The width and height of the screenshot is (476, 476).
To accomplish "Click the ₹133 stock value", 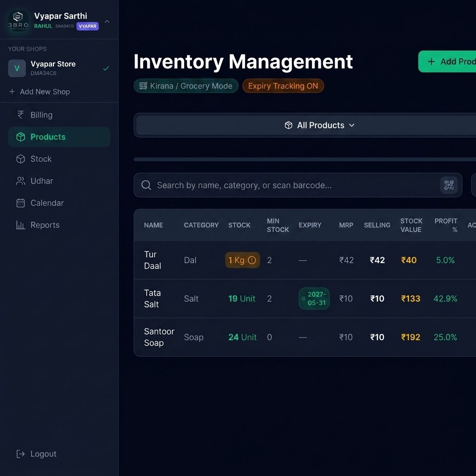I will [x=410, y=299].
